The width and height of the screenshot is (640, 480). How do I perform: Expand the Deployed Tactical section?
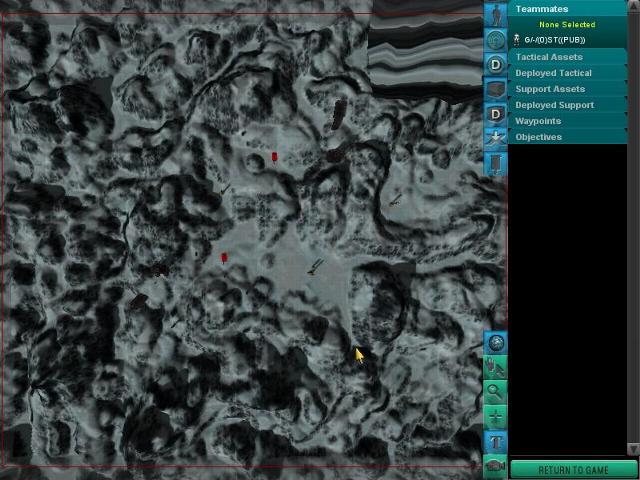click(x=567, y=73)
